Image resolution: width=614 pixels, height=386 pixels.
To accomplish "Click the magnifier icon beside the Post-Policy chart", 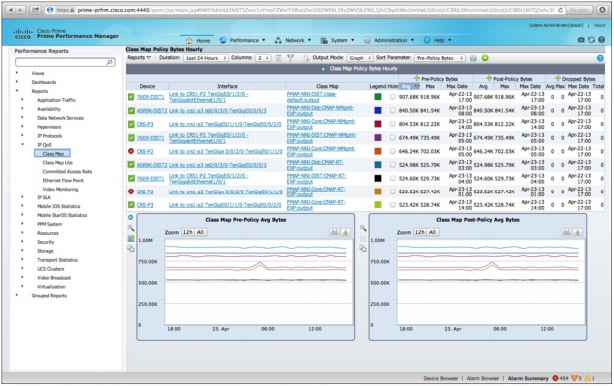I will pos(363,228).
